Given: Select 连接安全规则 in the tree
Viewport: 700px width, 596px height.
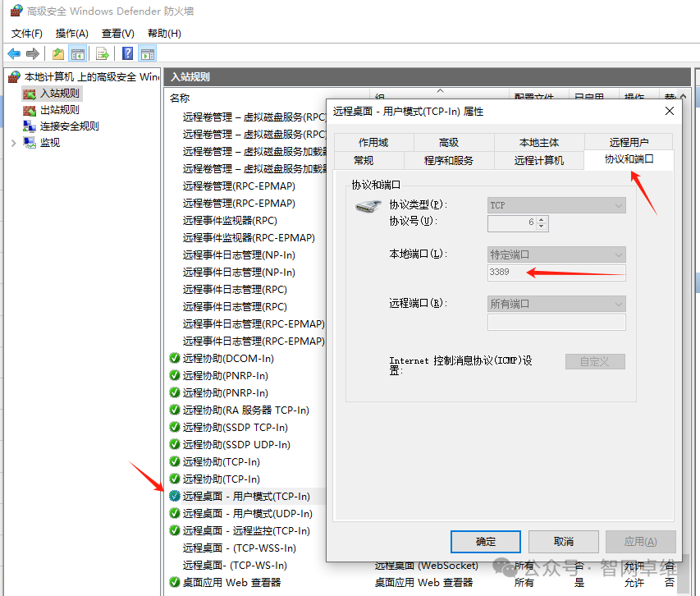Looking at the screenshot, I should 69,126.
